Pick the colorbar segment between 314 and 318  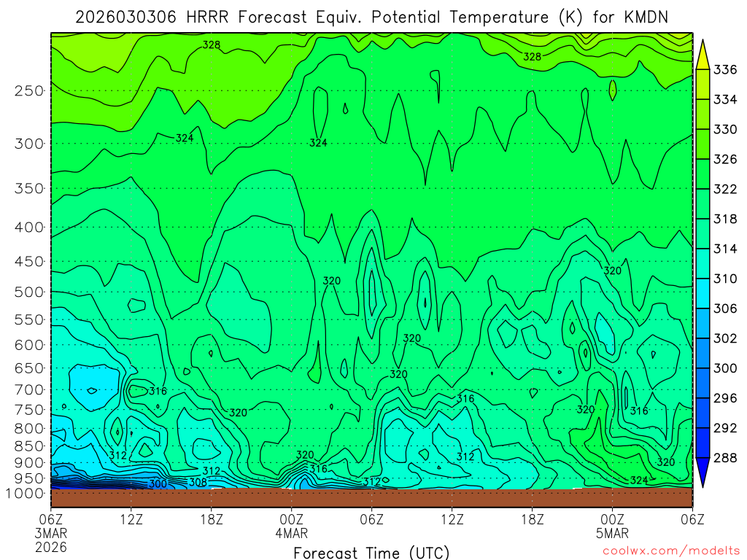tap(703, 233)
